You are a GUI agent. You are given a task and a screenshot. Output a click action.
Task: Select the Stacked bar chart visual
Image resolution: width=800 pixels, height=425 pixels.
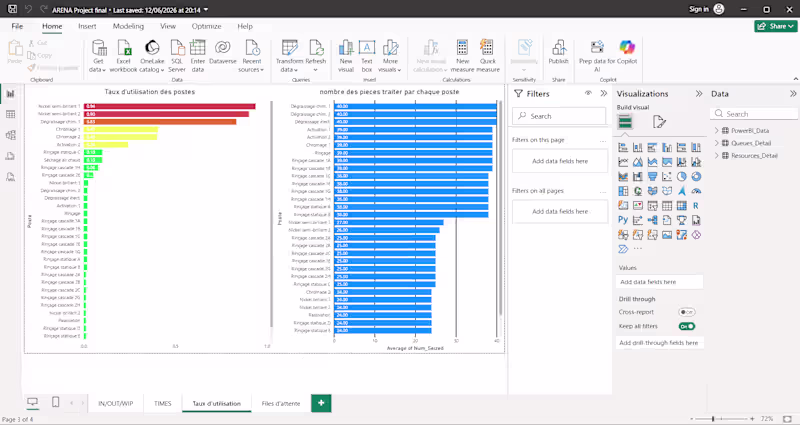(623, 147)
